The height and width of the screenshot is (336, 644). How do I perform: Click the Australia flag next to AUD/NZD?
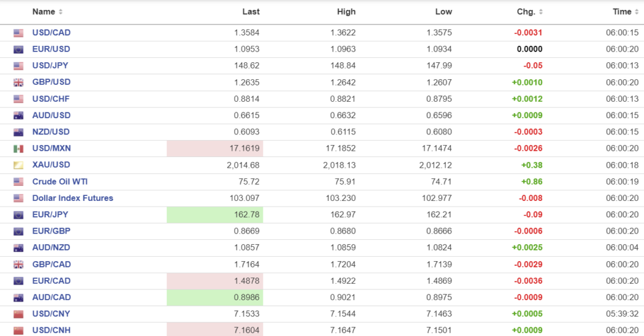[18, 248]
